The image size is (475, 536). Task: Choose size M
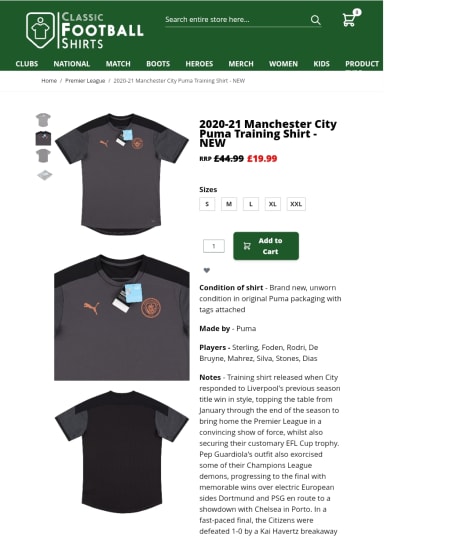(229, 204)
